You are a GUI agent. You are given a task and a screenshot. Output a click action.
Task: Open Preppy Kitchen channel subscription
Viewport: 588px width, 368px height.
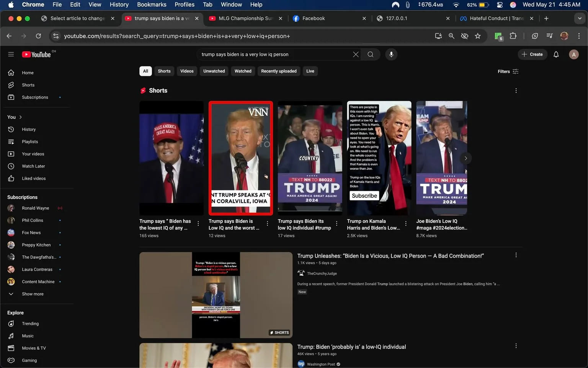coord(36,245)
